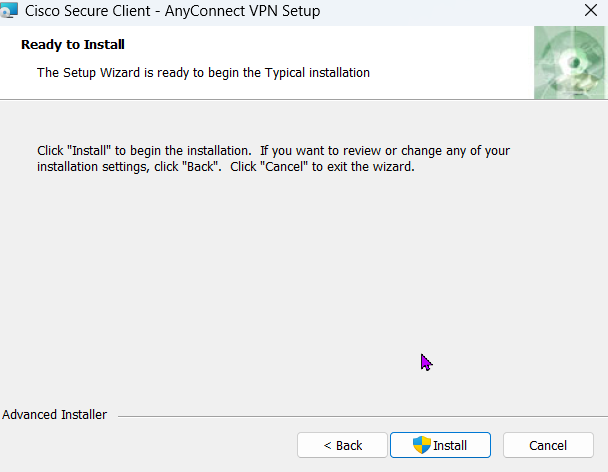
Task: Select the "Ready to Install" heading
Action: [x=72, y=45]
